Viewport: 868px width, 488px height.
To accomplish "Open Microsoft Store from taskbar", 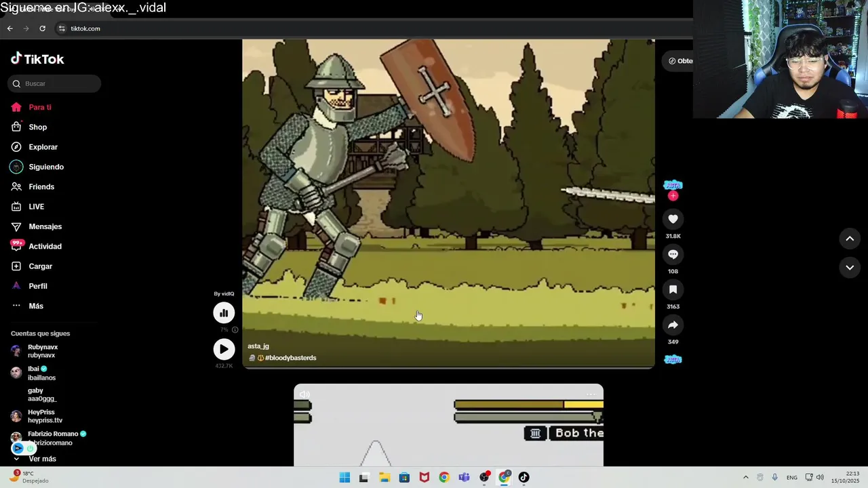I will [404, 477].
